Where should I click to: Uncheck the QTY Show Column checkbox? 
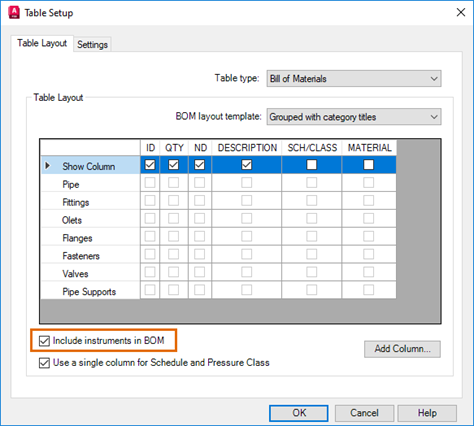coord(173,165)
